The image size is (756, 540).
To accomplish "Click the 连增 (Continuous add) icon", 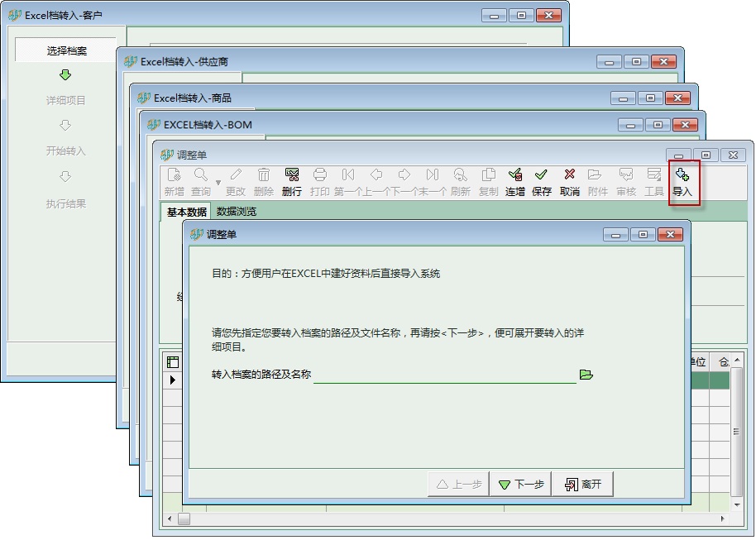I will [514, 182].
